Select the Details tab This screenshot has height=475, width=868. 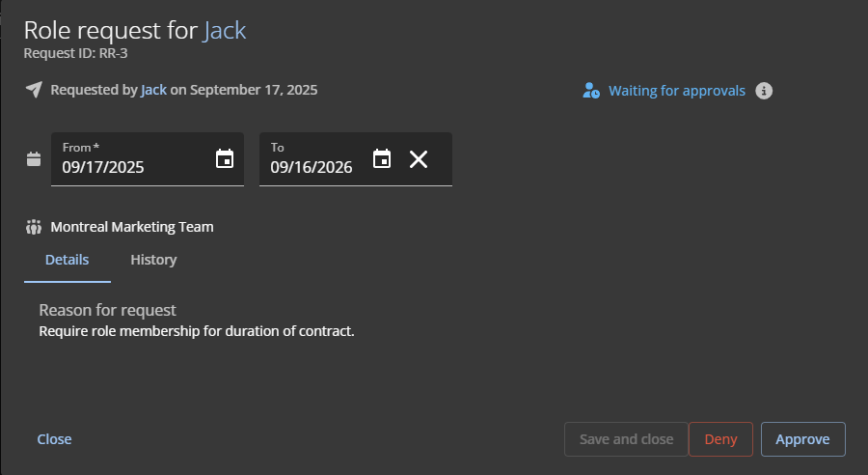pos(67,260)
